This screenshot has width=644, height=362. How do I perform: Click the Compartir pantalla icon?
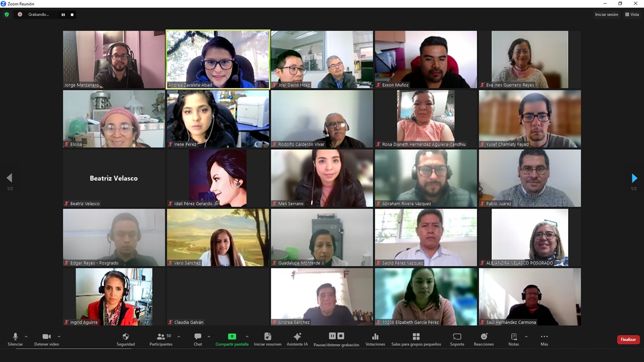coord(232,337)
